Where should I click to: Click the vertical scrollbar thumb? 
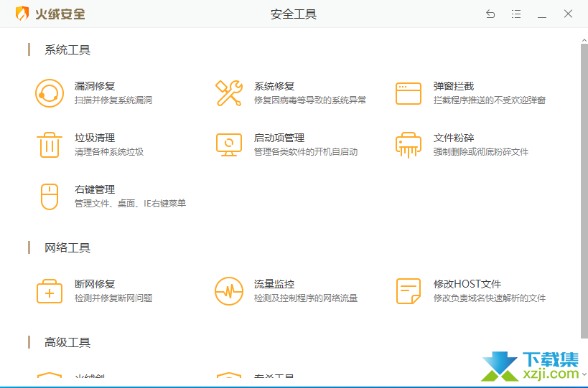tap(584, 190)
